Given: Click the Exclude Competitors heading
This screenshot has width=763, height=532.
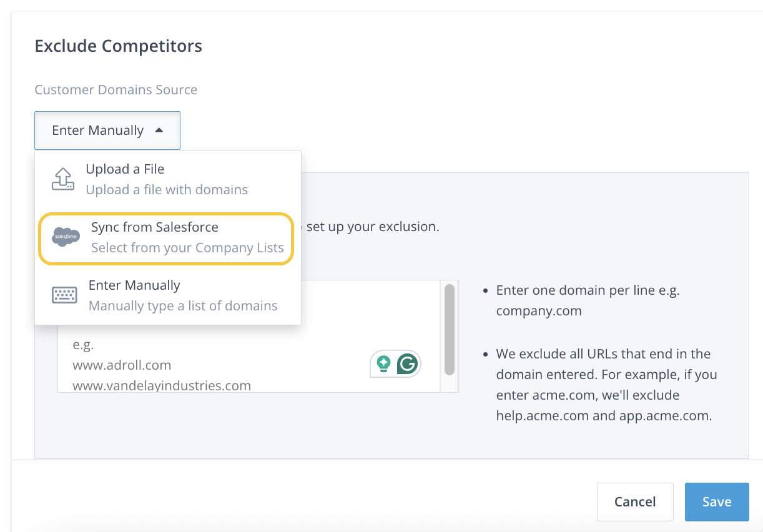Looking at the screenshot, I should click(118, 46).
